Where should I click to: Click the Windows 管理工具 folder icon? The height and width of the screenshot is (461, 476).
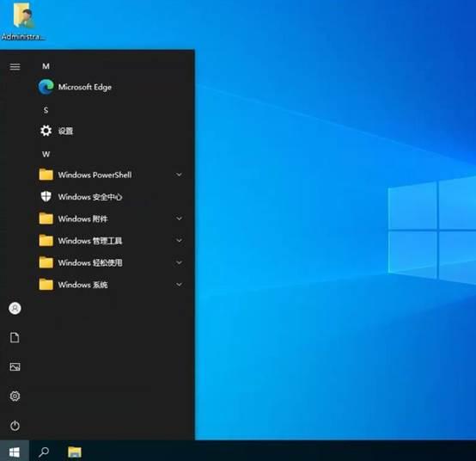(46, 240)
